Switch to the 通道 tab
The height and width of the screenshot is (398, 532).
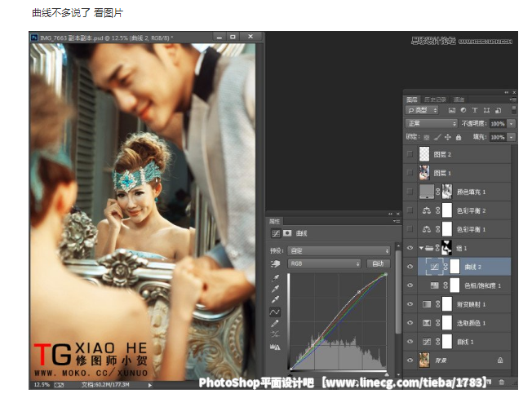click(459, 99)
